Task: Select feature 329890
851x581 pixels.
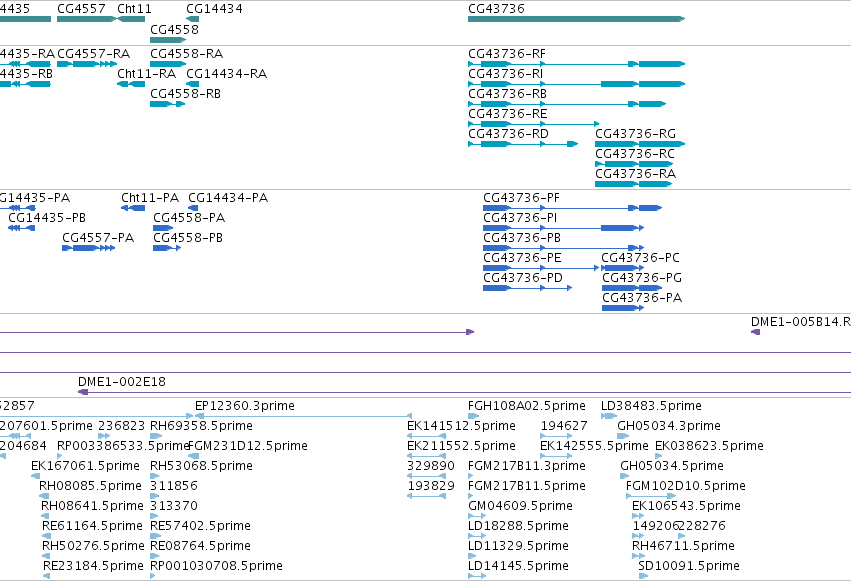Action: [x=427, y=477]
